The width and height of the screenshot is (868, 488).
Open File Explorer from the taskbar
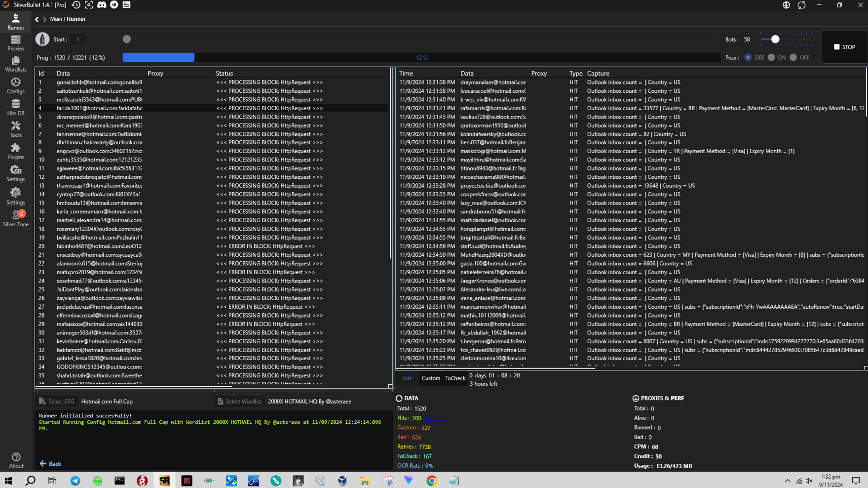(x=365, y=481)
